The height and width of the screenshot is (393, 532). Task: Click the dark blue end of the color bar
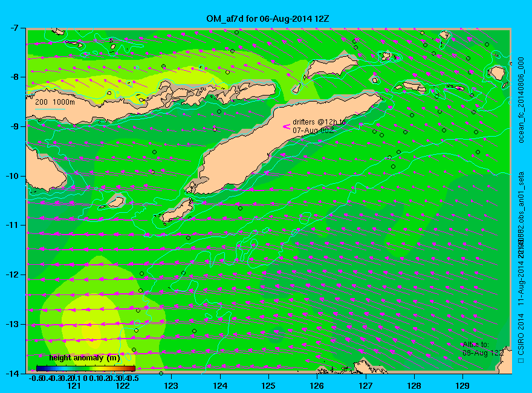pos(40,368)
